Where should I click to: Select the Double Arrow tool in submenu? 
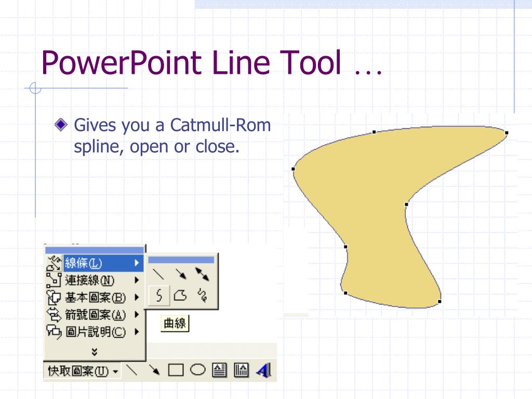(x=202, y=274)
